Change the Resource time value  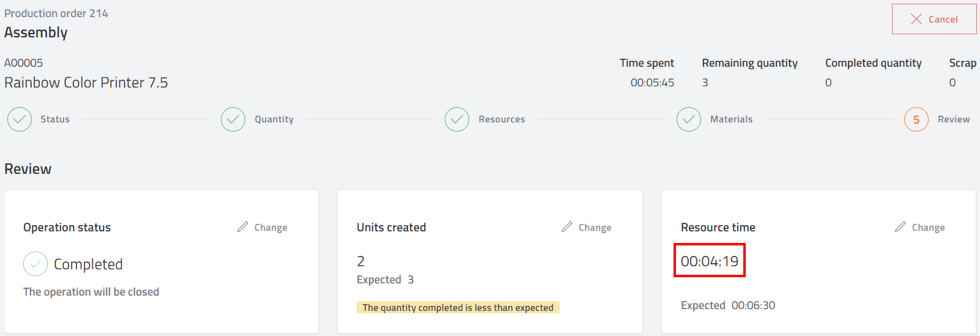click(920, 227)
